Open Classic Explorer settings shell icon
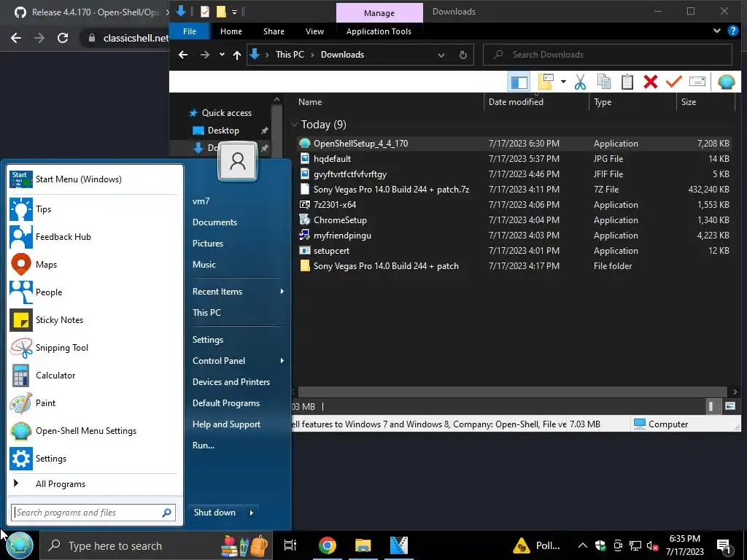 726,82
